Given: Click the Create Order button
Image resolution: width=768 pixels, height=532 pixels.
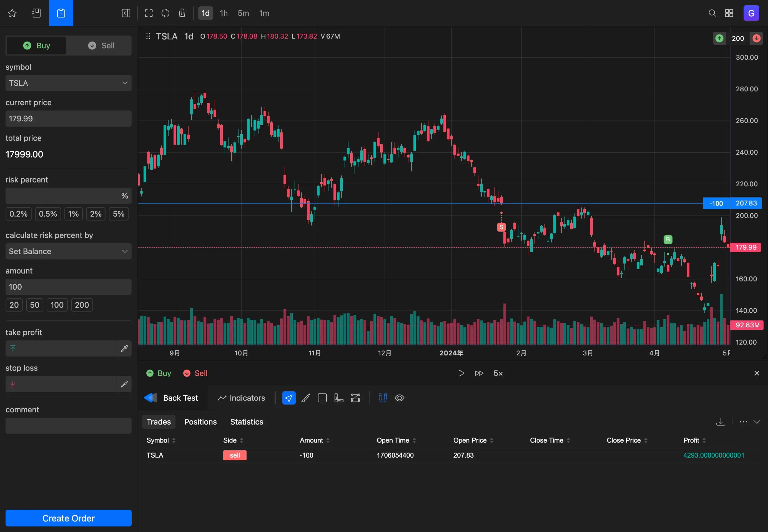Looking at the screenshot, I should [68, 518].
